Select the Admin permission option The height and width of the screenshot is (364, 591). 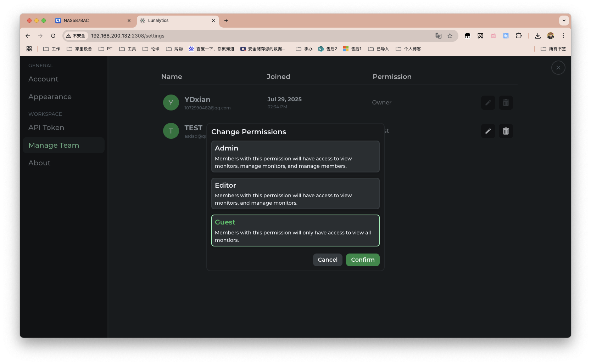(x=295, y=157)
